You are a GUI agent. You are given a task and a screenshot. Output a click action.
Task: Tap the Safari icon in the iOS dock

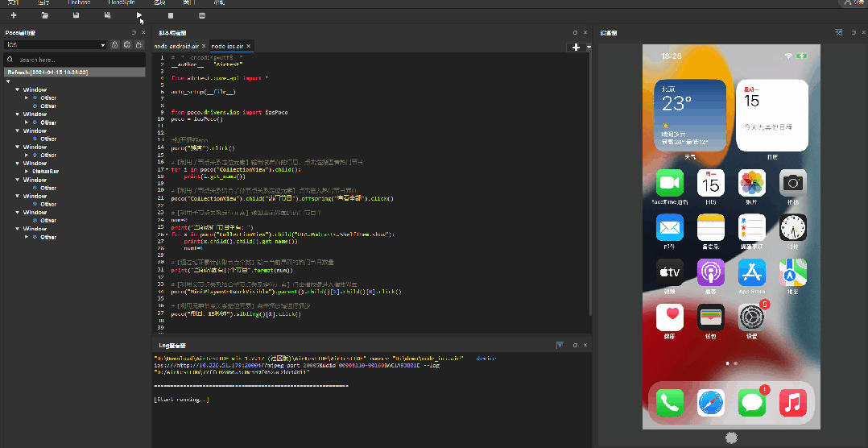coord(711,403)
